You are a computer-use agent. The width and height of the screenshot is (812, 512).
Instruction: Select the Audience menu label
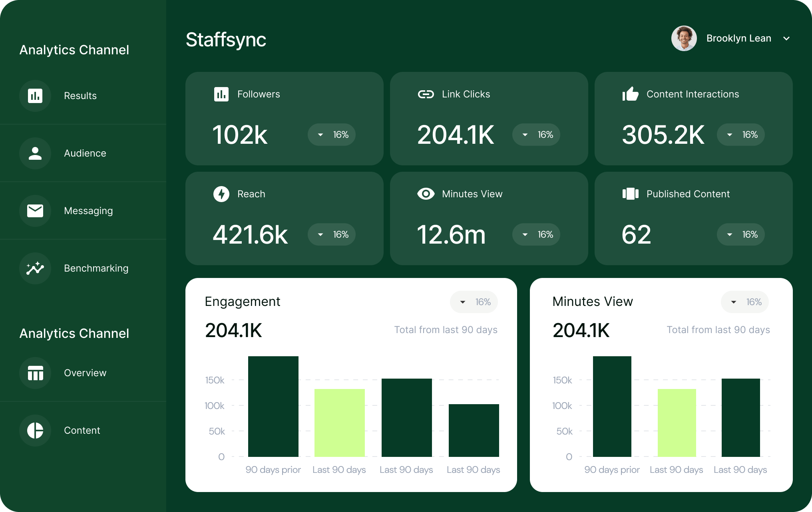pyautogui.click(x=85, y=153)
